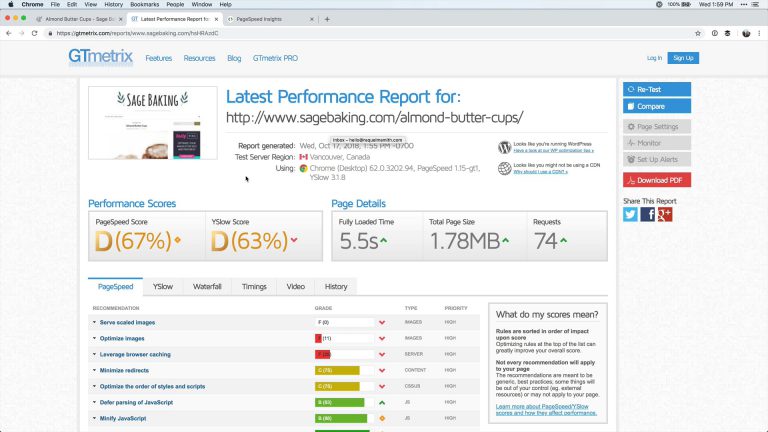Click the WordPress logo icon
This screenshot has width=768, height=432.
pyautogui.click(x=504, y=147)
